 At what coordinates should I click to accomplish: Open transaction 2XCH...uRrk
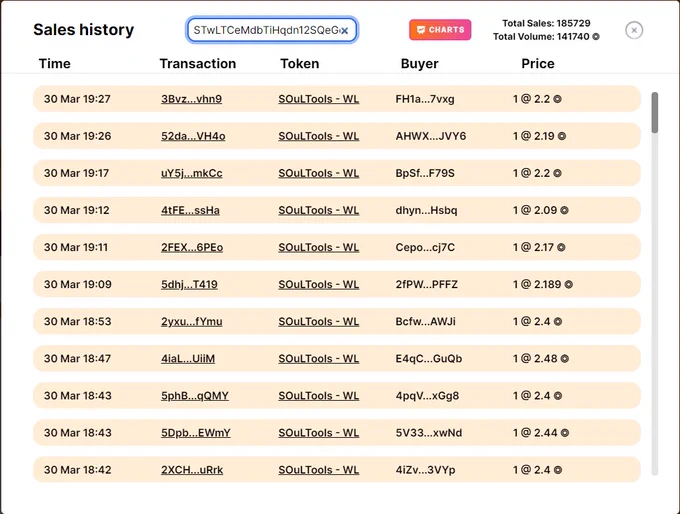[x=192, y=470]
